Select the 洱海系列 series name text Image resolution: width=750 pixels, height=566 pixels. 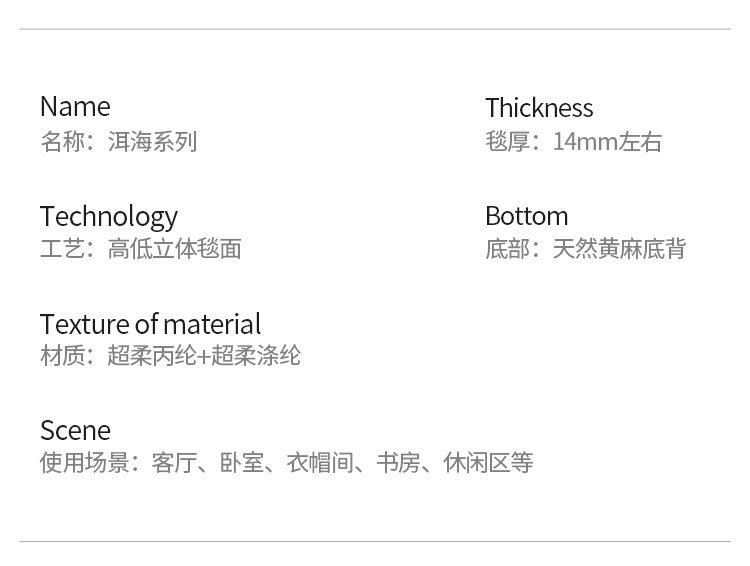click(x=152, y=141)
